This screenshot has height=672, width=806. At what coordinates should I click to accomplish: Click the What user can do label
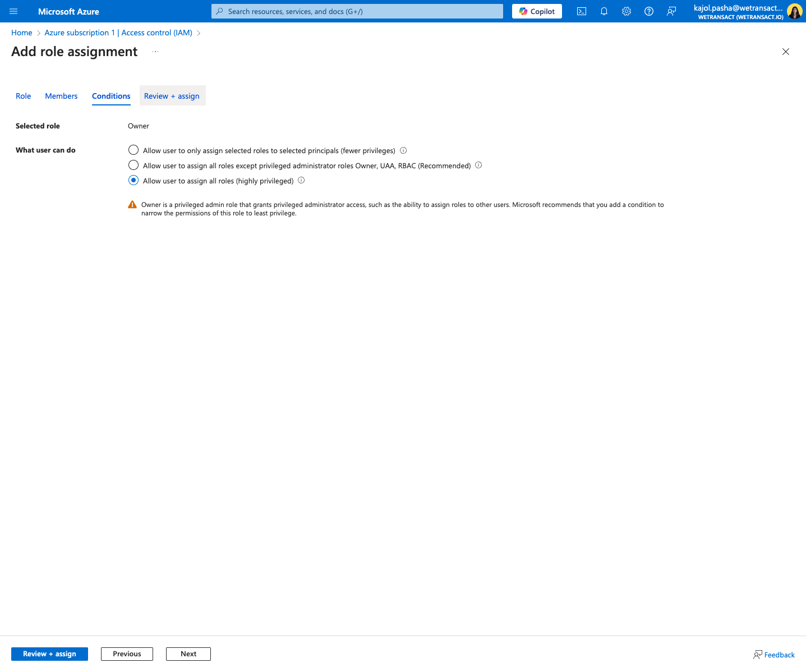pos(45,150)
